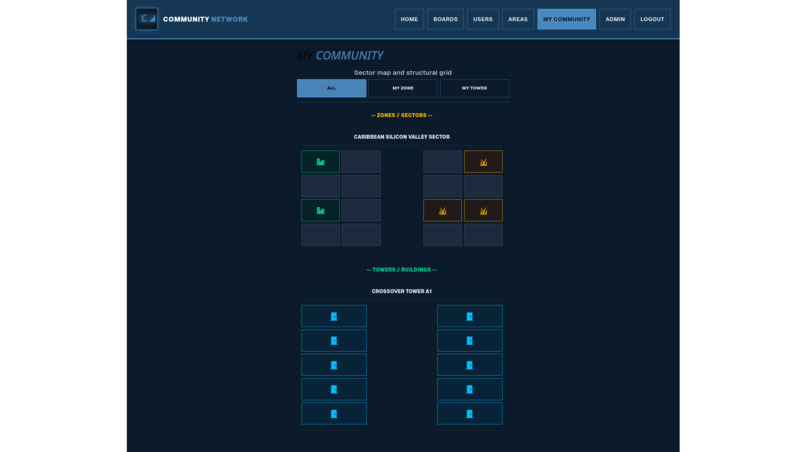Click the Sector map and structural grid subtitle
This screenshot has height=452, width=806.
[403, 73]
